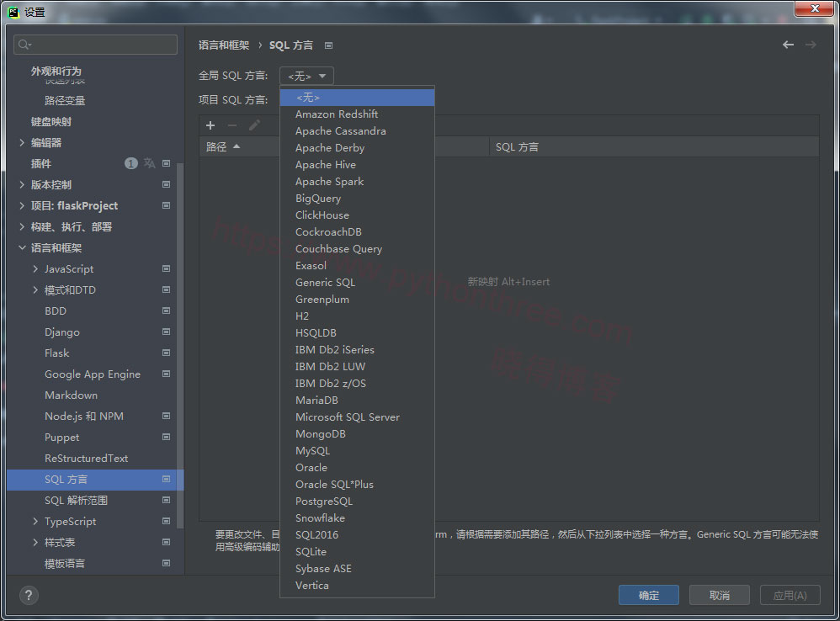The image size is (840, 621).
Task: Confirm settings with 确定 button
Action: pyautogui.click(x=649, y=595)
